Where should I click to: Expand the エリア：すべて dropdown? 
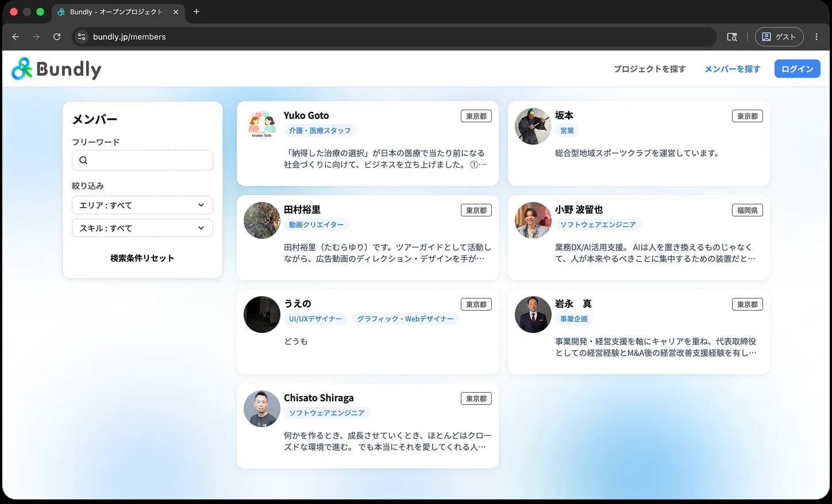click(142, 205)
